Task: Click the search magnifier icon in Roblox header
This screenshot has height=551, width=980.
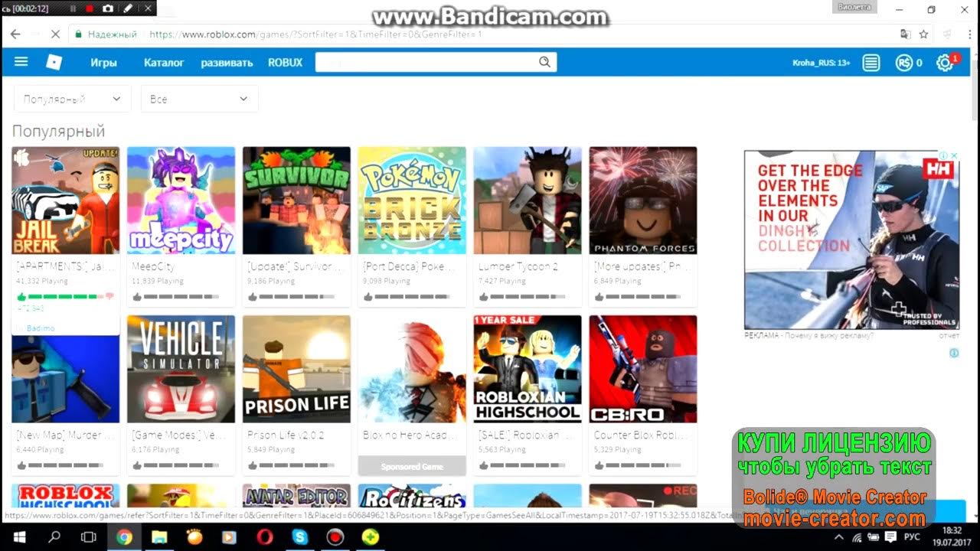Action: [x=544, y=62]
